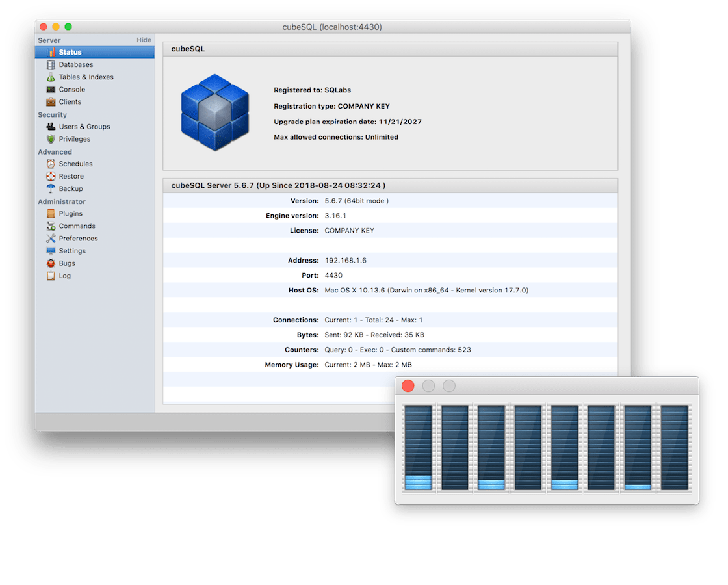Screen dimensions: 728x585
Task: Click the Address value 192.168.1.6
Action: (345, 261)
